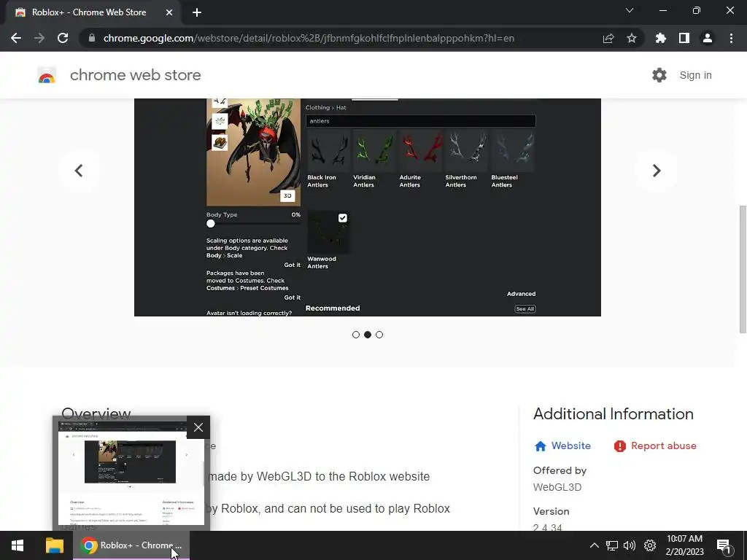Click the page vertical scrollbar
The height and width of the screenshot is (560, 747).
click(743, 269)
